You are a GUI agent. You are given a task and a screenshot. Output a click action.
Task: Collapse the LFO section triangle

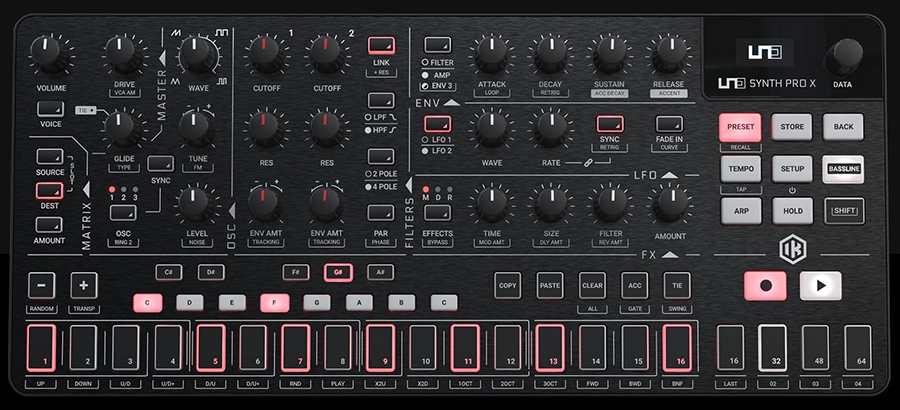[669, 175]
